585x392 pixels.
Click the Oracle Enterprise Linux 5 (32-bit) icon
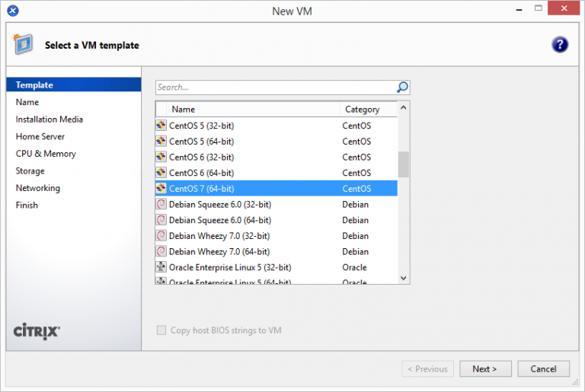click(161, 267)
